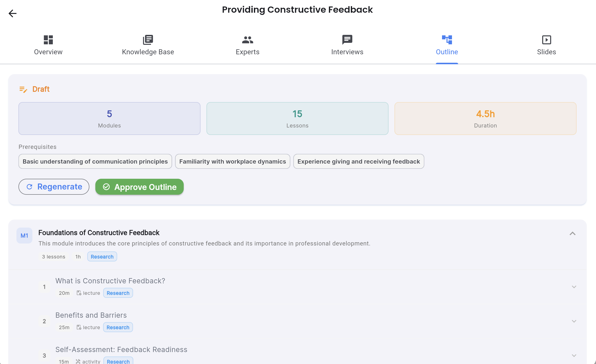Open the Experts people icon
Viewport: 596px width, 364px height.
247,40
